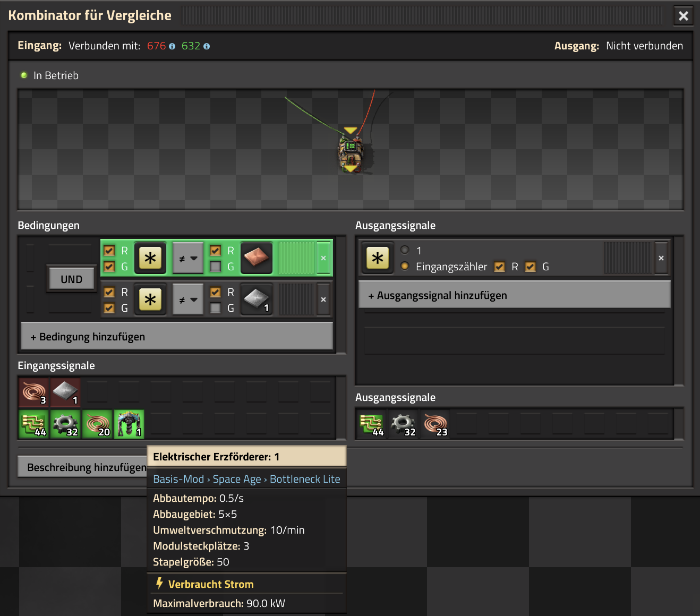Screen dimensions: 700x616
Task: Grab output signal row drag handle
Action: click(x=627, y=258)
